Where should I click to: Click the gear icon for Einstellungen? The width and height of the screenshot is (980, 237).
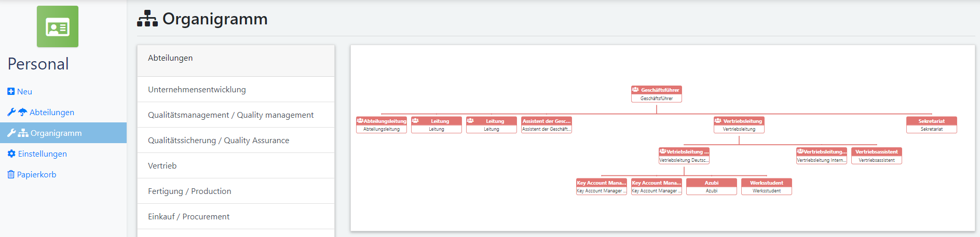(x=11, y=154)
